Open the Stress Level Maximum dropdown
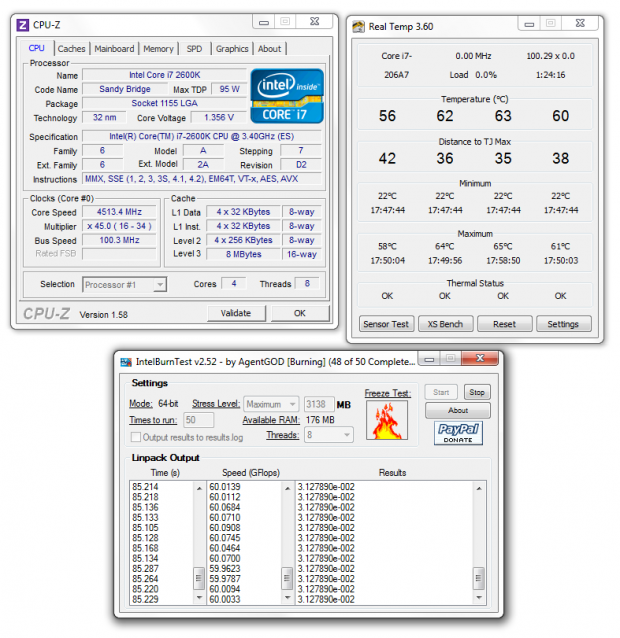 click(271, 404)
